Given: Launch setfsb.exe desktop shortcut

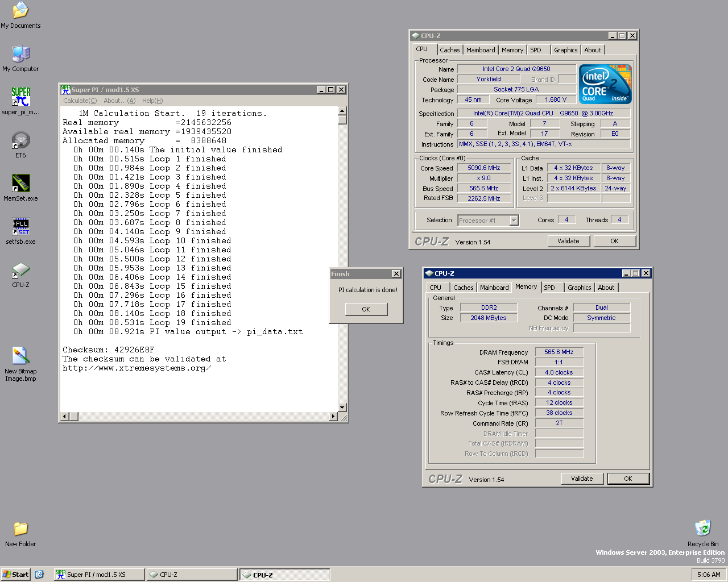Looking at the screenshot, I should click(20, 231).
